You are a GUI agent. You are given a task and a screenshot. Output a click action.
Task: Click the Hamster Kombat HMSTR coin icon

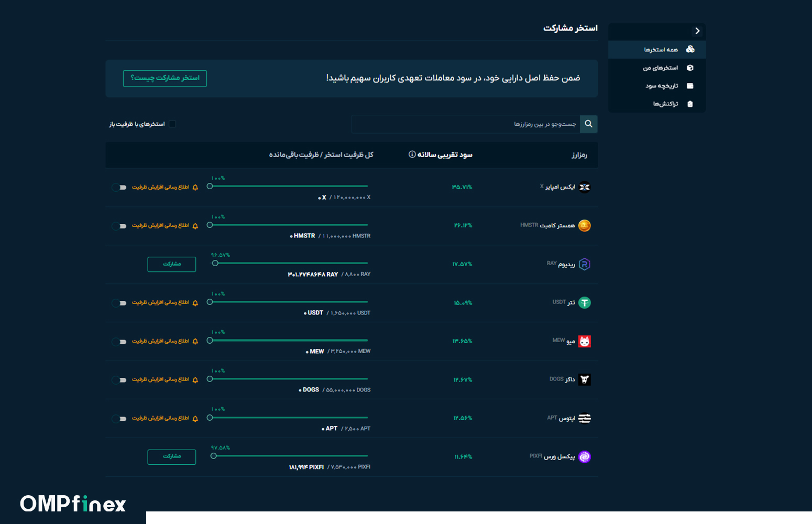coord(585,225)
